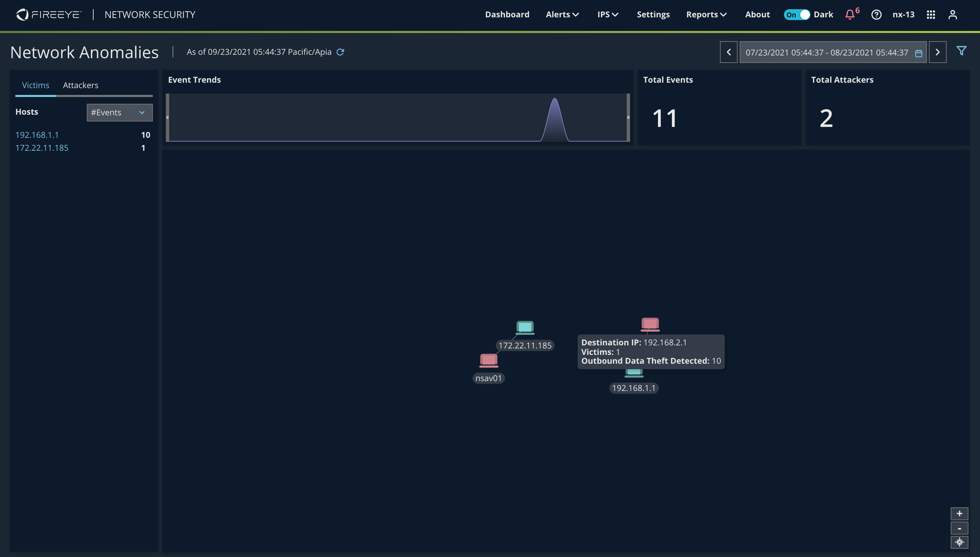Open the notifications bell icon
Viewport: 980px width, 557px height.
point(850,15)
